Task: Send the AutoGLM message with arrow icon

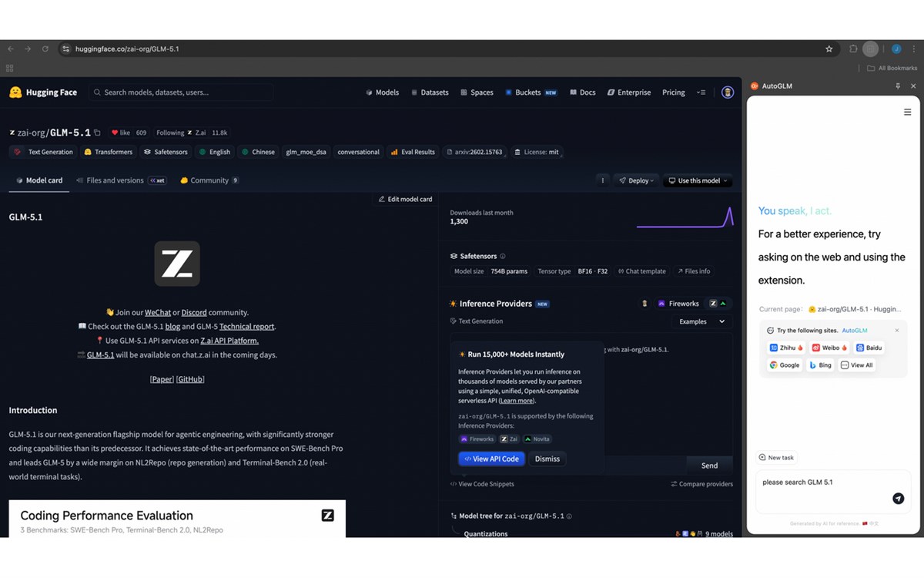Action: click(x=898, y=499)
